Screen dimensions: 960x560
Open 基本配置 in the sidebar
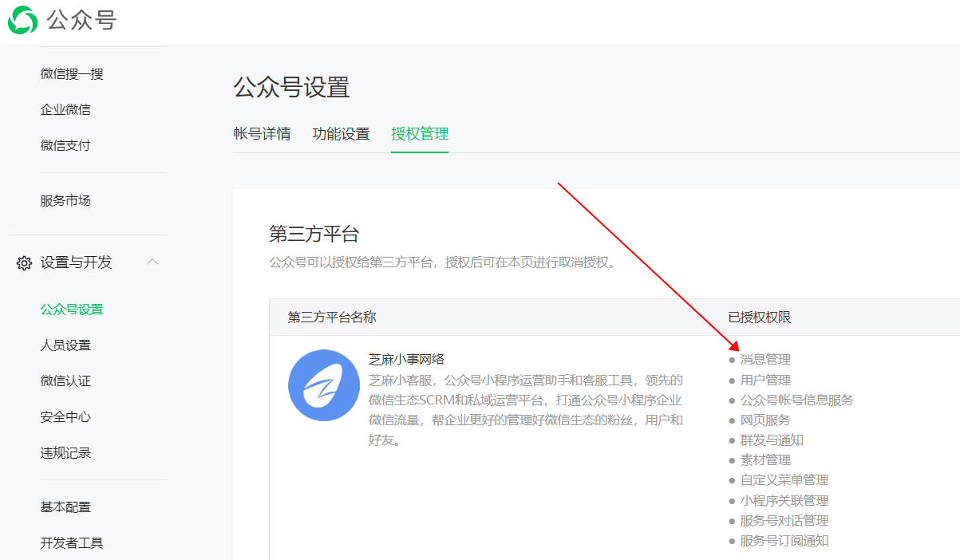(65, 507)
